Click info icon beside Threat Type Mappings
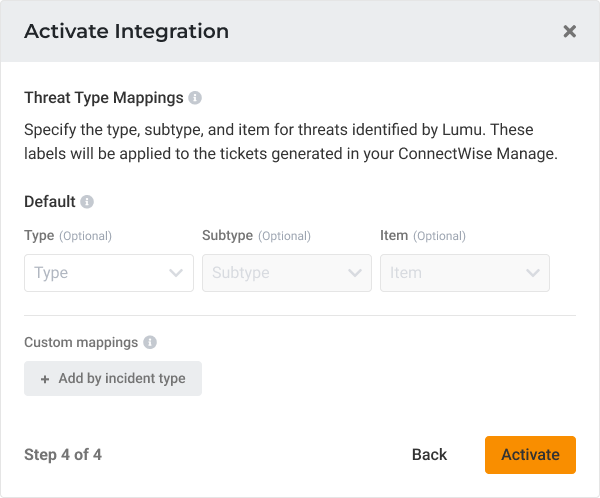 195,98
